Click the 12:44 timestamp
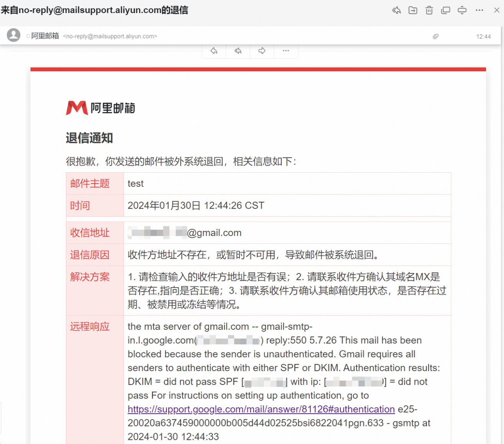The width and height of the screenshot is (504, 444). [483, 36]
